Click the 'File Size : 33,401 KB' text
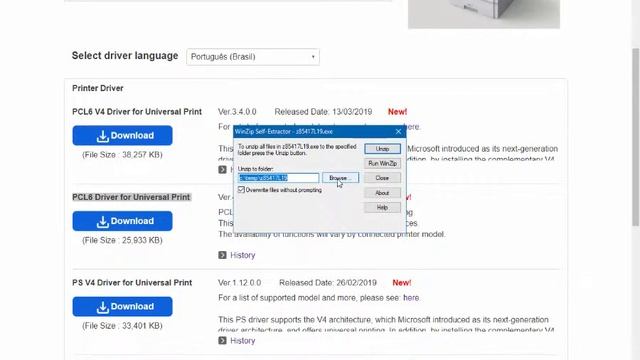 [122, 326]
